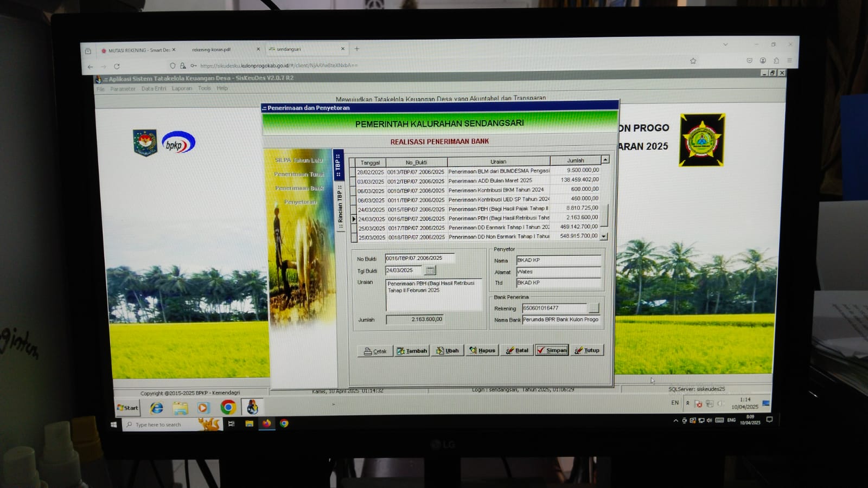Viewport: 868px width, 488px height.
Task: Click the Tgl Bukti date field
Action: 404,270
